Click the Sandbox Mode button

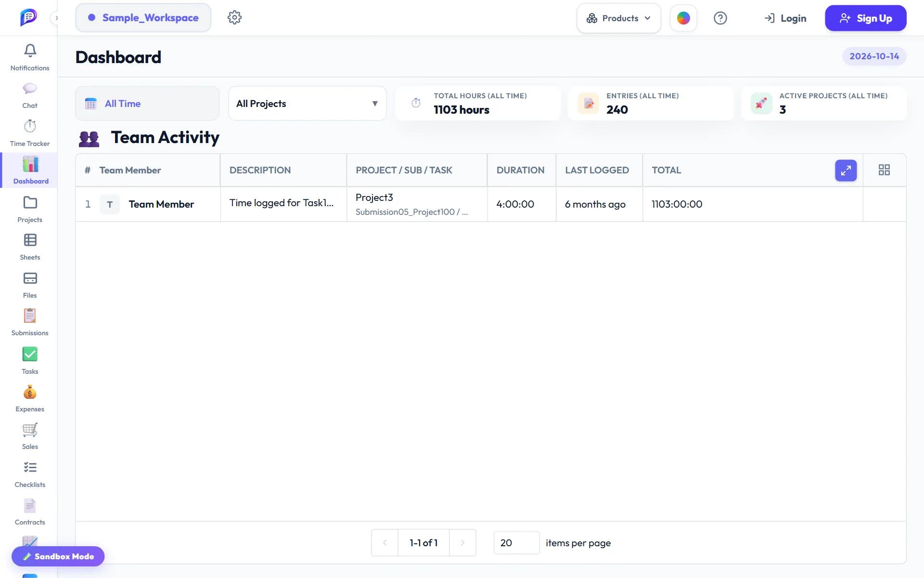click(58, 556)
